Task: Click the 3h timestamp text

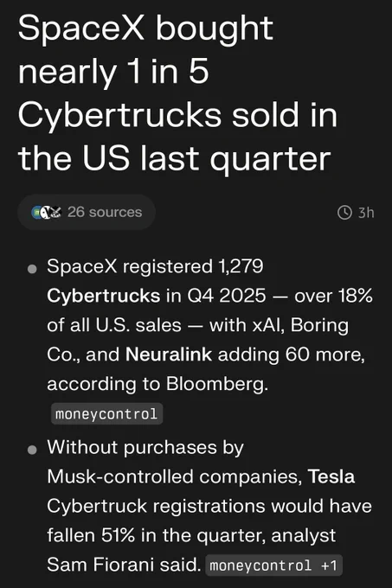Action: [366, 213]
